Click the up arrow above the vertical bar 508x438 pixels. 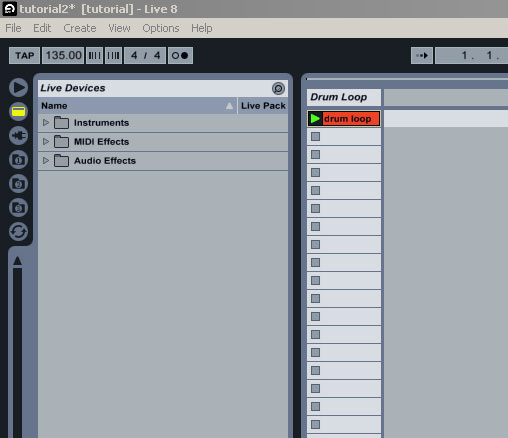click(17, 261)
